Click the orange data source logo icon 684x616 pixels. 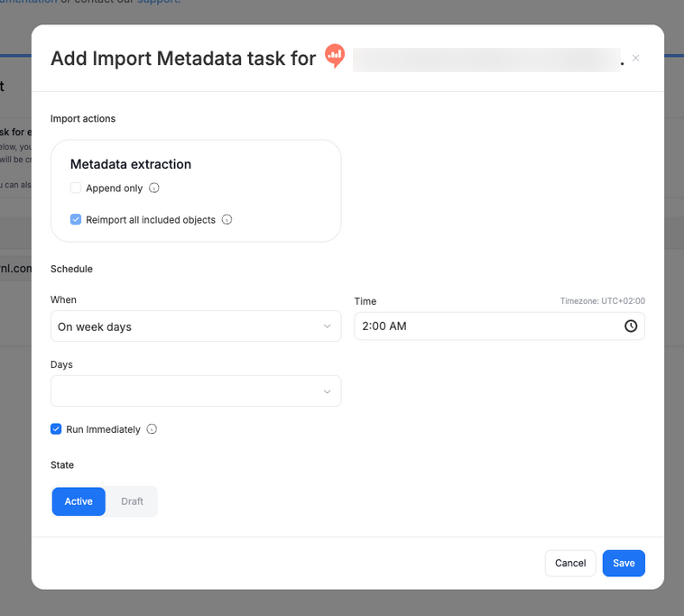tap(335, 56)
